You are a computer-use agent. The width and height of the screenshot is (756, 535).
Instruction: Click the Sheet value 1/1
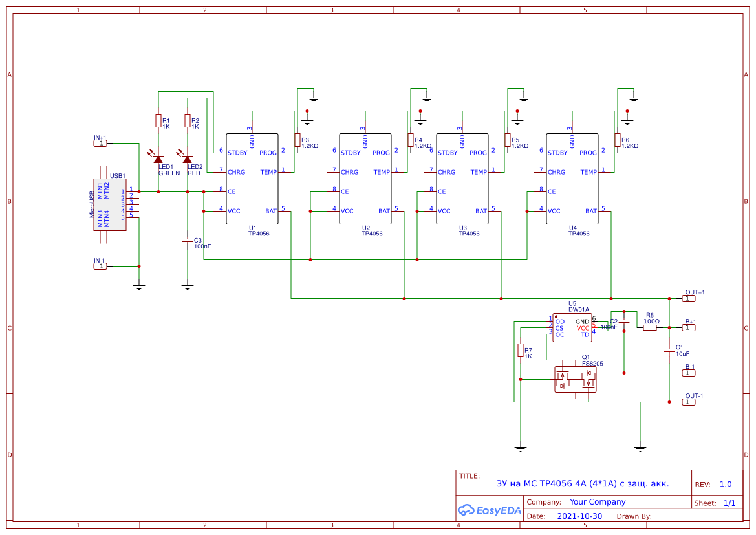729,503
